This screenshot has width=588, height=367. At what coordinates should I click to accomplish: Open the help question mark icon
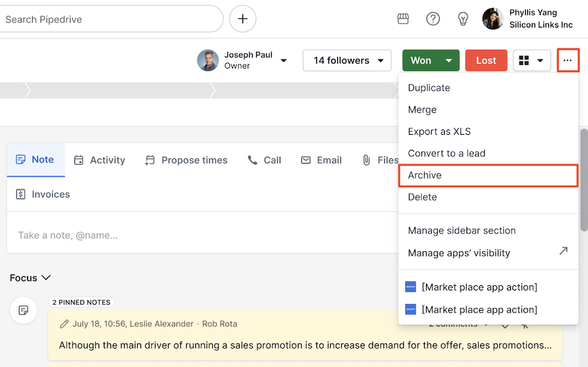coord(433,19)
